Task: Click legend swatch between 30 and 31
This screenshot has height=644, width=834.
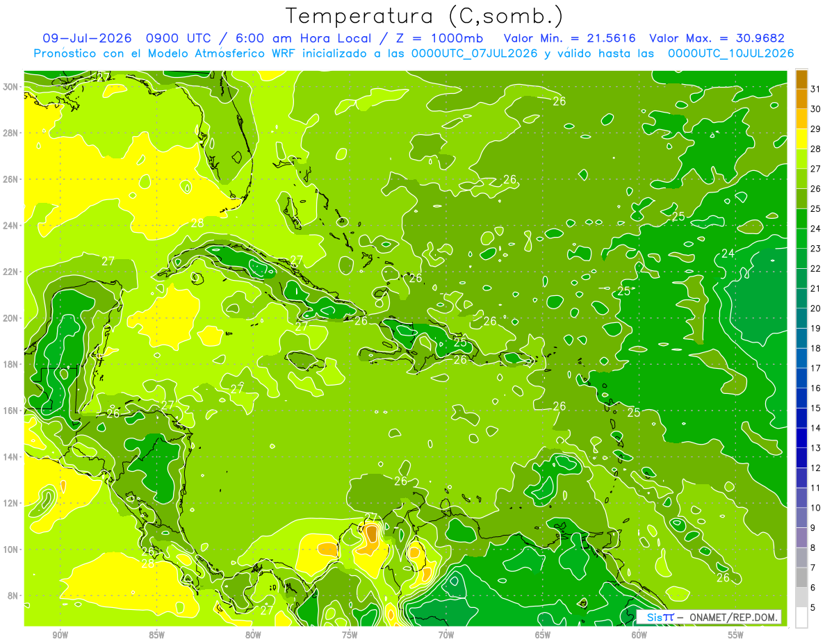Action: tap(801, 99)
